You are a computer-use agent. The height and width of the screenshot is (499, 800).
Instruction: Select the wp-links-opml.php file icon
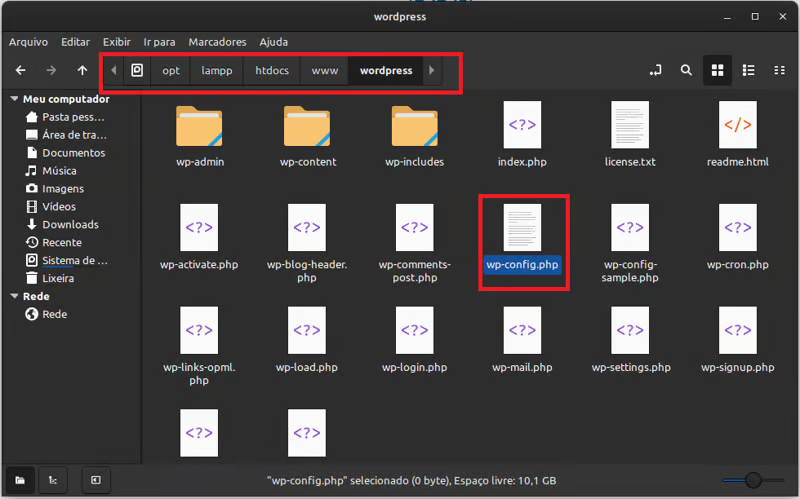coord(199,331)
